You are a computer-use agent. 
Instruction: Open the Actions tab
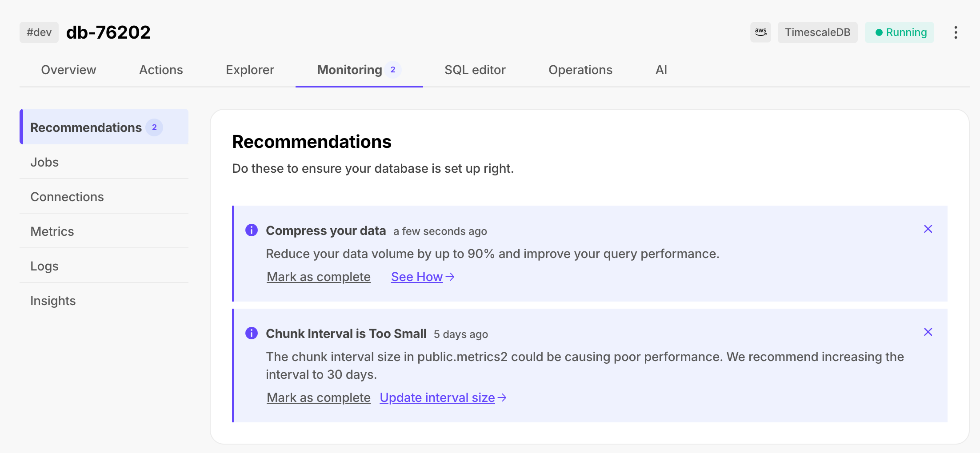tap(161, 70)
